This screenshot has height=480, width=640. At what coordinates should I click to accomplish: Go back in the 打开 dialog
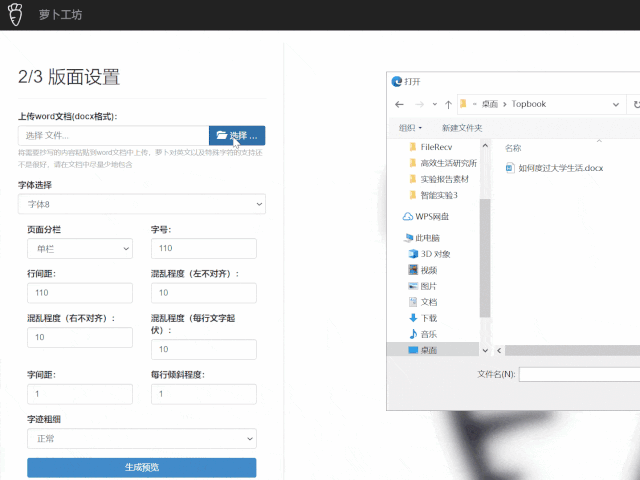coord(400,104)
